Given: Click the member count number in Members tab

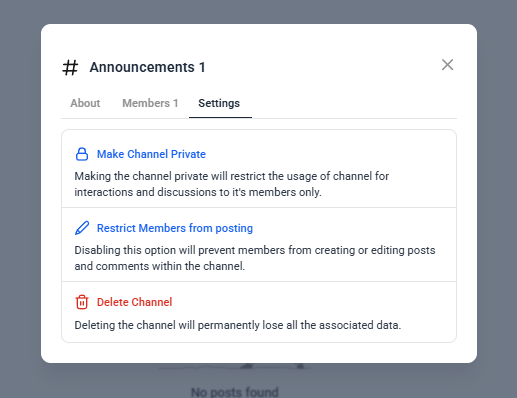Looking at the screenshot, I should (x=175, y=103).
